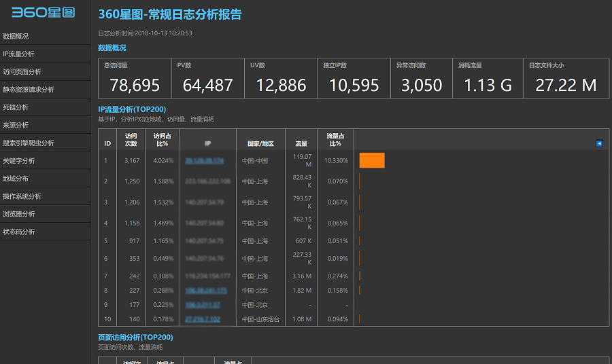The width and height of the screenshot is (612, 364).
Task: Open 状态码分析 in the sidebar
Action: coord(19,232)
